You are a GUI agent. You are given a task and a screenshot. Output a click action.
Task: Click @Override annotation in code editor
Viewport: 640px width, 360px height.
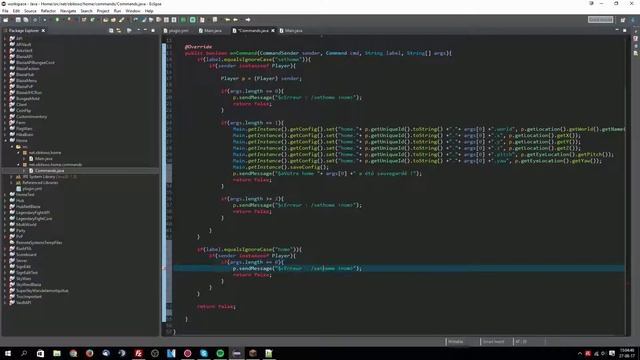[198, 47]
